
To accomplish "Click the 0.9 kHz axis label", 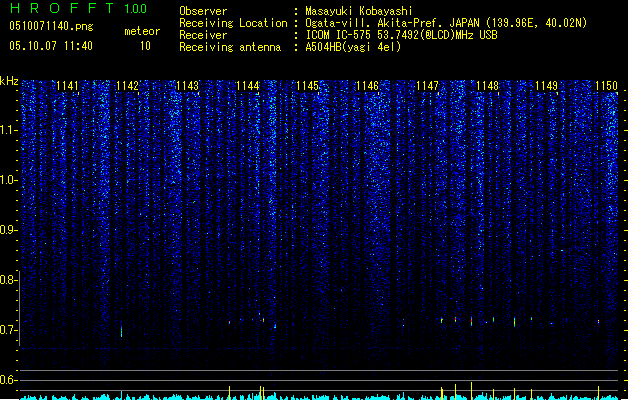I will pos(8,230).
